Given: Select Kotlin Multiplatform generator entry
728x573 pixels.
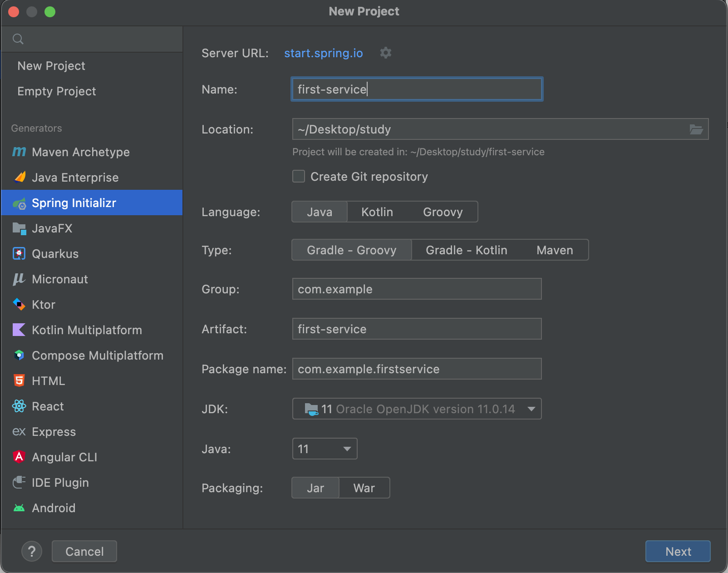Looking at the screenshot, I should [92, 330].
